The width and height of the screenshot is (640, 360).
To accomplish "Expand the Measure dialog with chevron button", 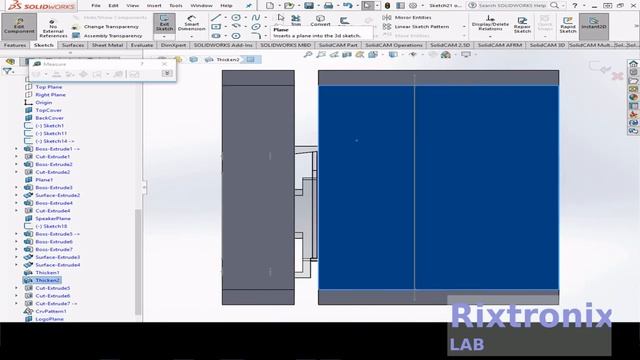I will [167, 73].
